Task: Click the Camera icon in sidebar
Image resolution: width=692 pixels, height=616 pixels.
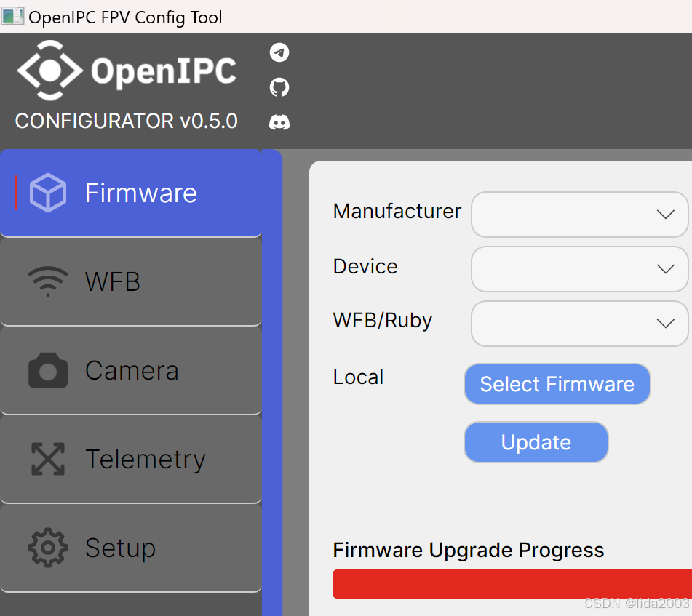Action: (48, 370)
